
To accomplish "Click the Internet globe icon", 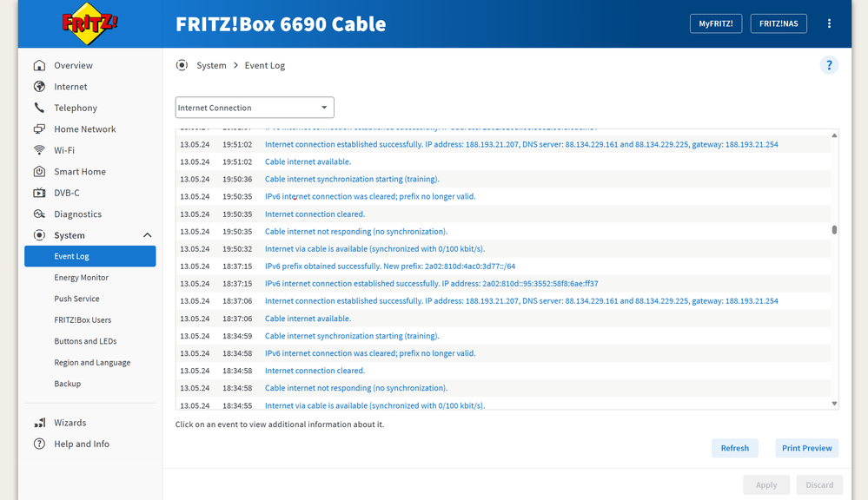I will [39, 87].
